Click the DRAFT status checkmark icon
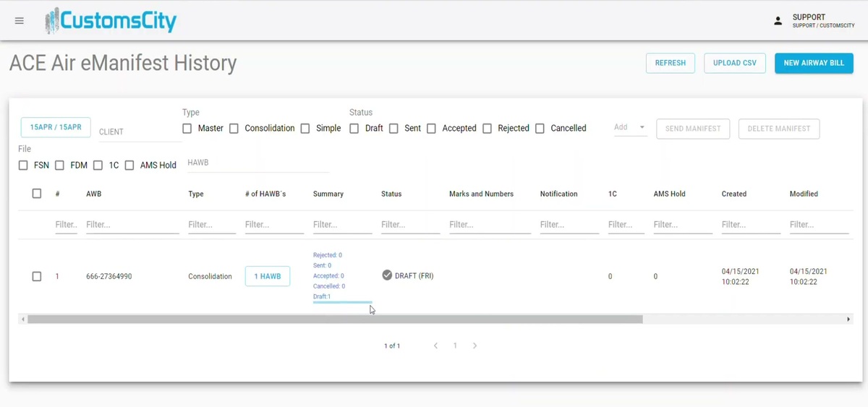 coord(387,275)
